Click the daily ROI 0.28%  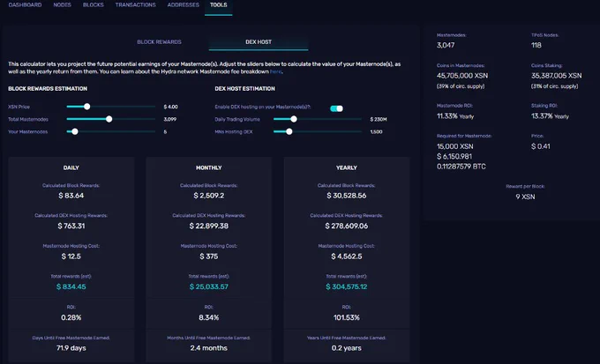(x=71, y=318)
